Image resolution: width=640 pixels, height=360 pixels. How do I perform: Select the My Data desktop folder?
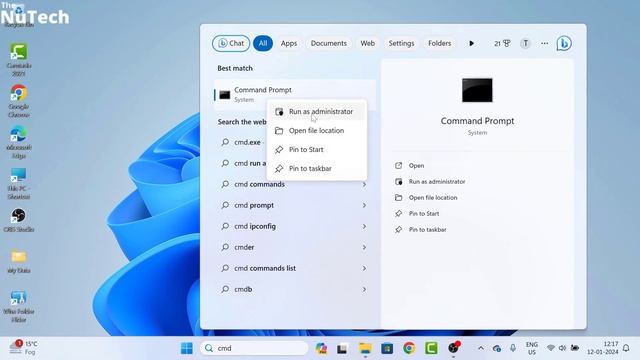[19, 261]
